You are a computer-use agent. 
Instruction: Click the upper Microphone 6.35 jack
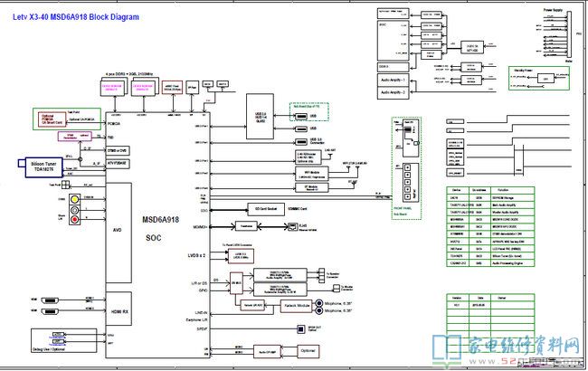point(319,303)
